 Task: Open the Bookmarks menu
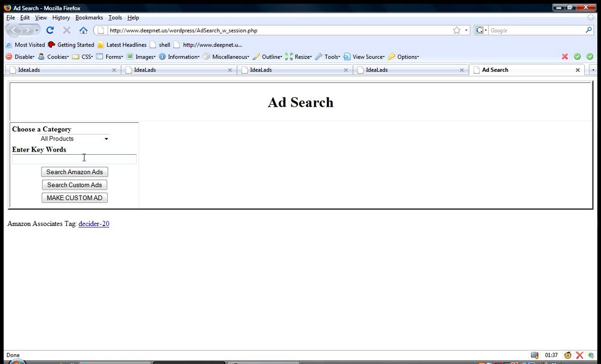point(89,18)
